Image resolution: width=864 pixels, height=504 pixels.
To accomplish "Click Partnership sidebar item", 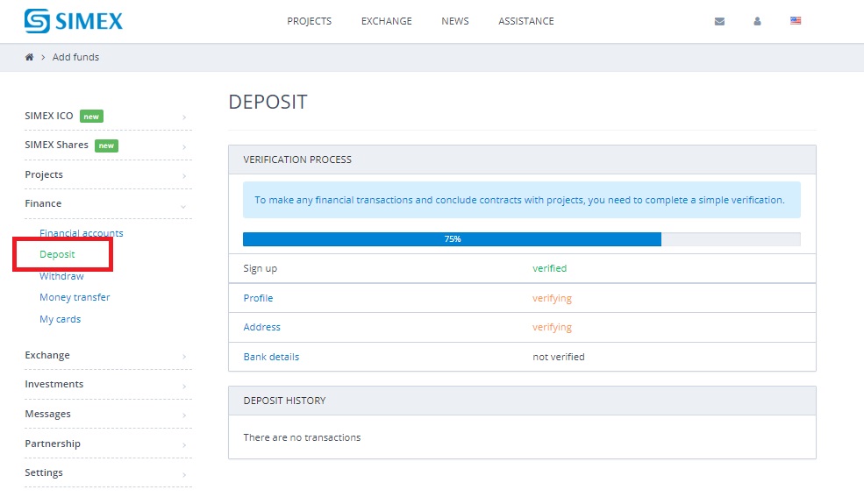I will pyautogui.click(x=53, y=444).
